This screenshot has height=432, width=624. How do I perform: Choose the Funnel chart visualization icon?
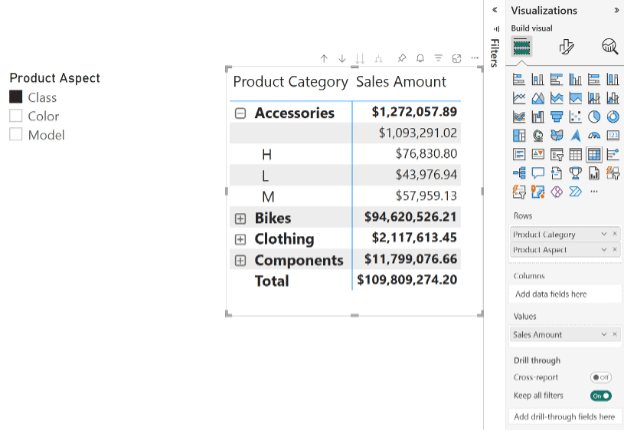[557, 117]
